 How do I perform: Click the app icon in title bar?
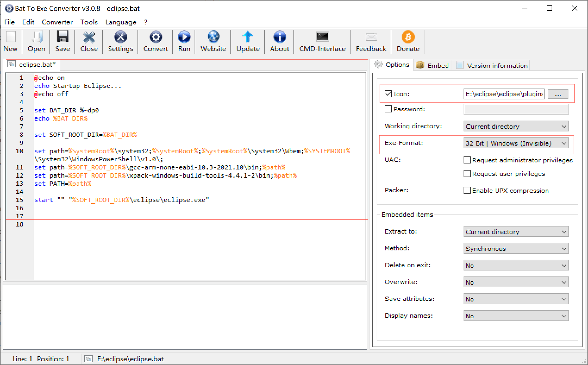(x=9, y=8)
